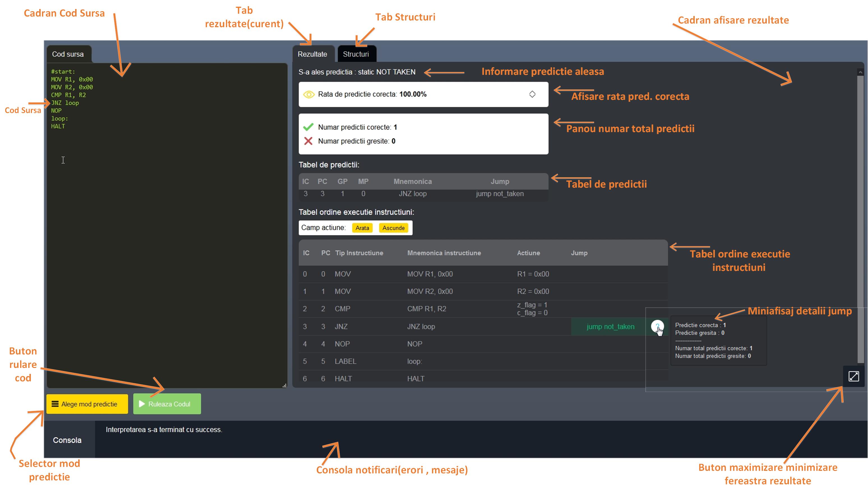Click the HALT mnemonic in execution table
This screenshot has height=493, width=868.
(415, 378)
